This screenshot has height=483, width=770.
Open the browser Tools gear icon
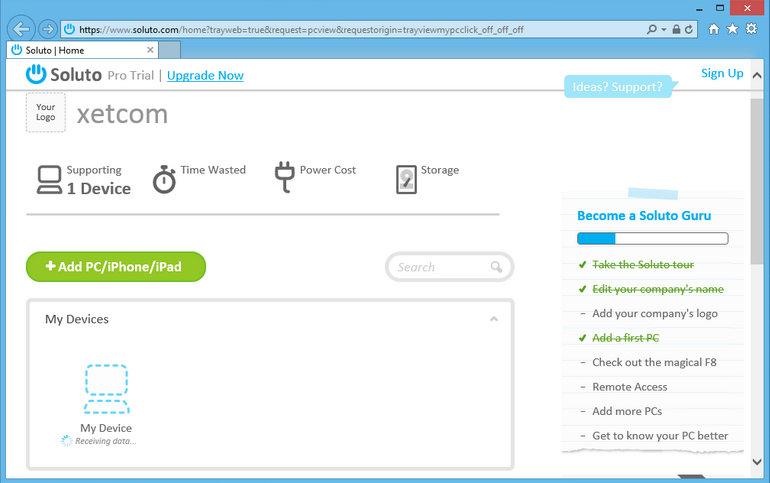pos(751,28)
